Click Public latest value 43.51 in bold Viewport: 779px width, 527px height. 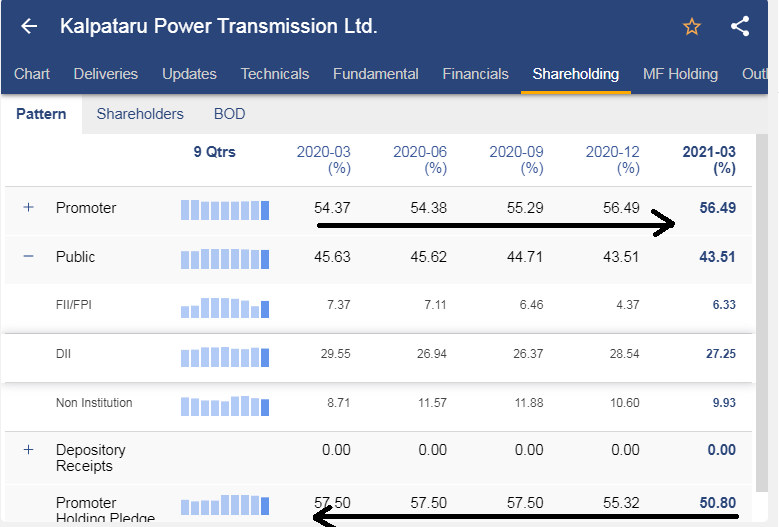tap(717, 257)
